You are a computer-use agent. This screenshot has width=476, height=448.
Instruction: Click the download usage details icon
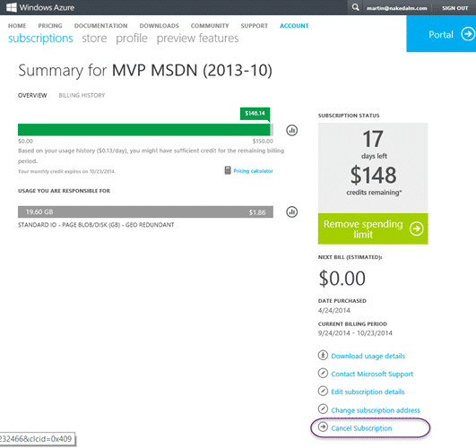pos(323,355)
